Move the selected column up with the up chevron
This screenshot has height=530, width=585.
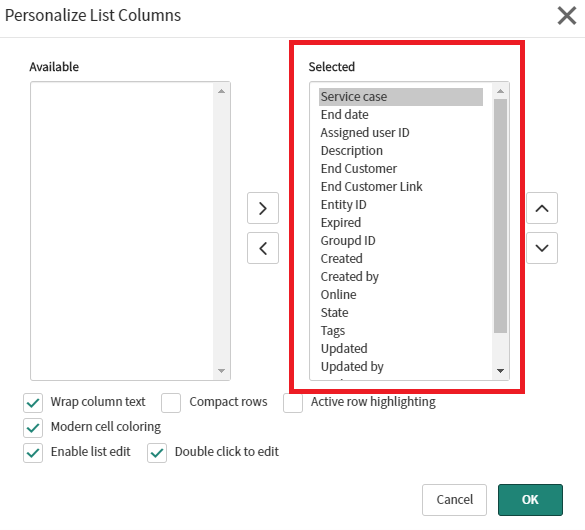(542, 208)
